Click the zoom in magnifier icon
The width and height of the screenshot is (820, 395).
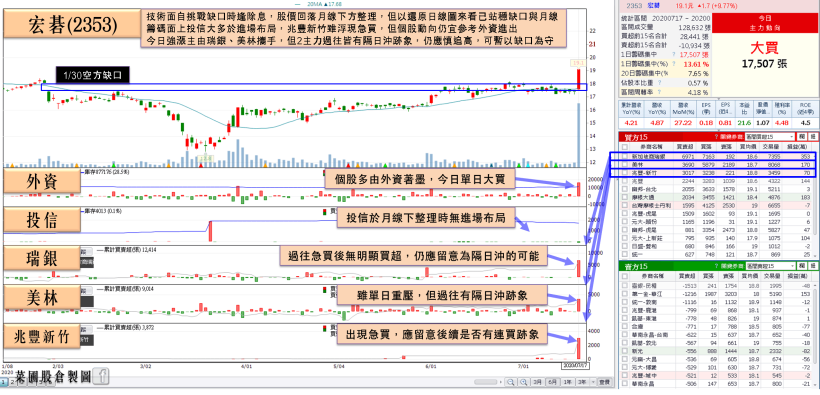pos(523,382)
